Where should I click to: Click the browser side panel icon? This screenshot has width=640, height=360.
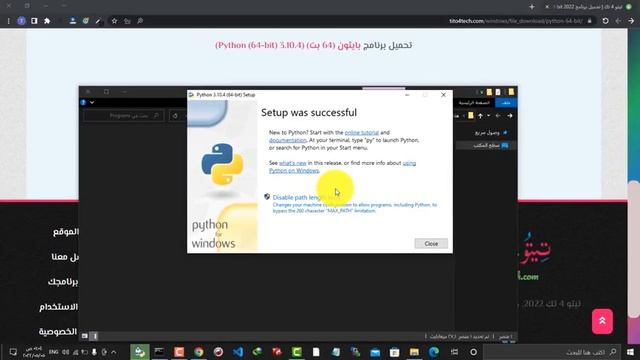[x=34, y=21]
